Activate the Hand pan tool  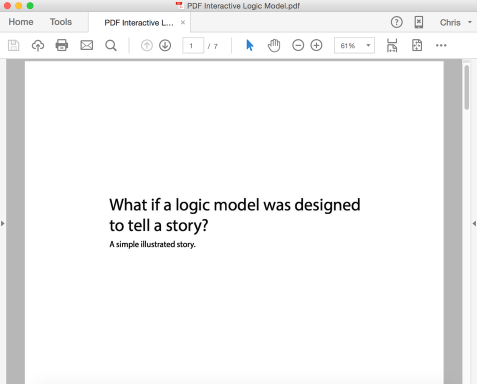point(274,45)
